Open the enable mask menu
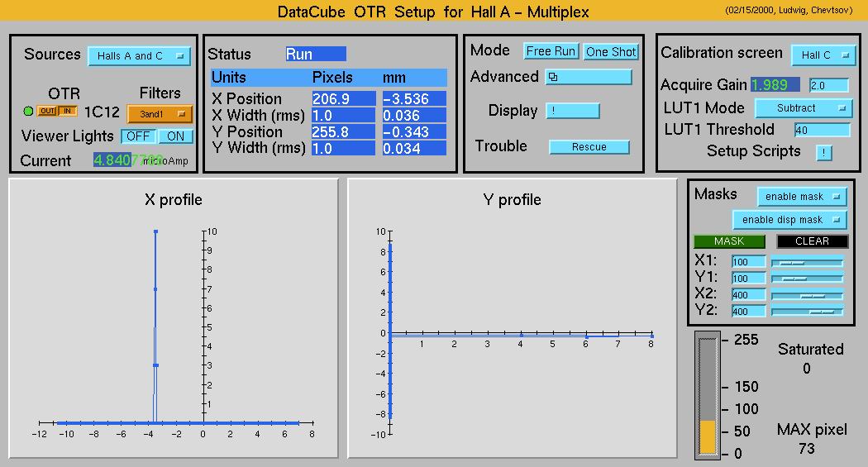Viewport: 868px width, 467px height. (x=802, y=197)
